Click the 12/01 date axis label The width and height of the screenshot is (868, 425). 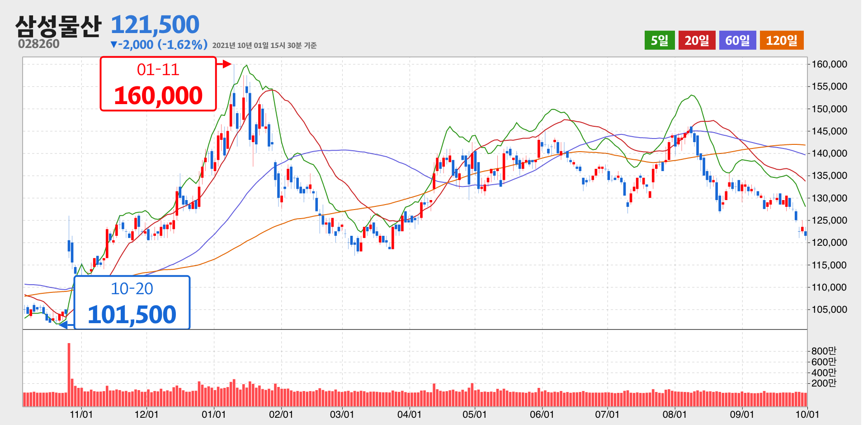146,414
